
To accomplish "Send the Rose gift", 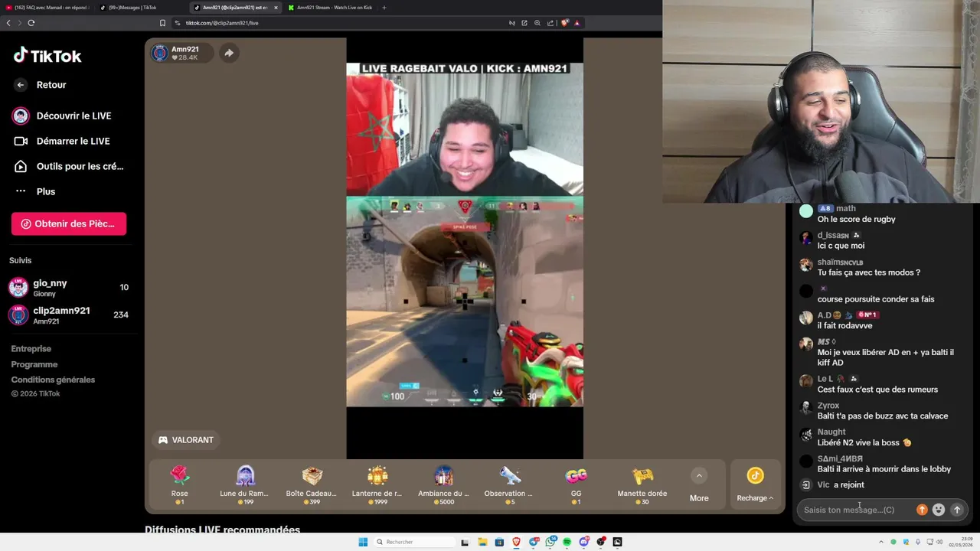I will tap(179, 484).
